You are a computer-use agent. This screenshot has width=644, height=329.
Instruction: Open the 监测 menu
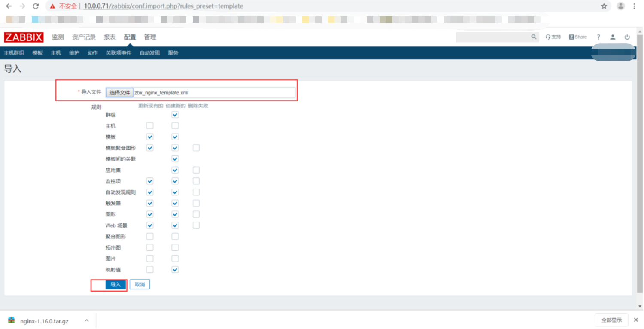pyautogui.click(x=58, y=37)
